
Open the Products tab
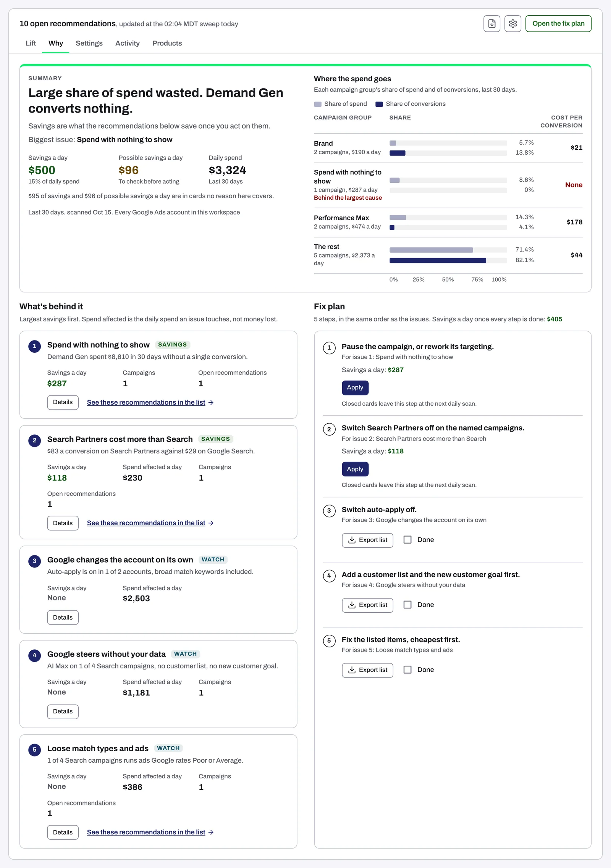click(x=167, y=43)
